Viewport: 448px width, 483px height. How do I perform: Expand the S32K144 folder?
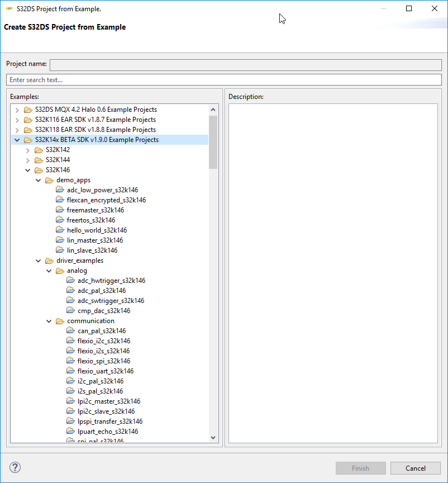click(x=28, y=160)
